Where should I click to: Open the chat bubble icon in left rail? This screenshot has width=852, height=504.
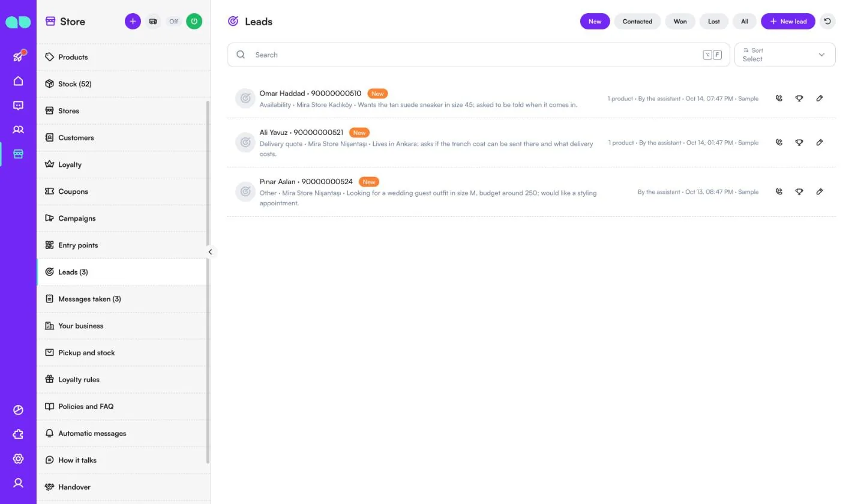point(18,106)
